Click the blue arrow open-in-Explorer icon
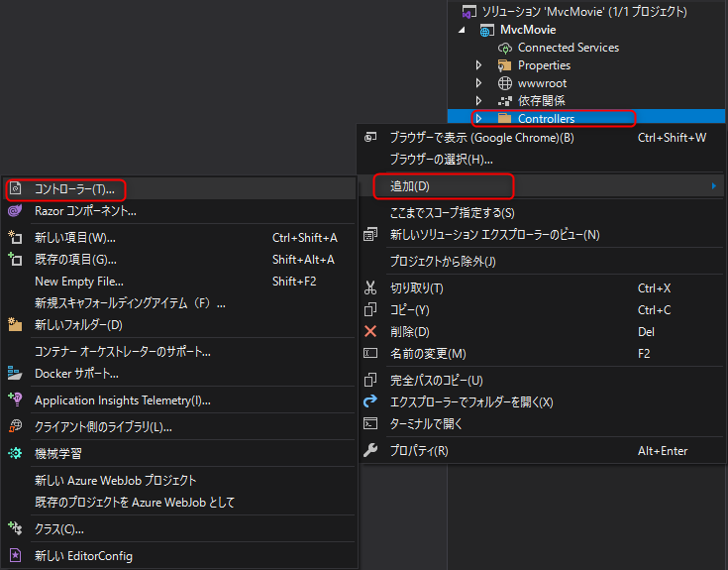The width and height of the screenshot is (728, 570). pyautogui.click(x=370, y=400)
